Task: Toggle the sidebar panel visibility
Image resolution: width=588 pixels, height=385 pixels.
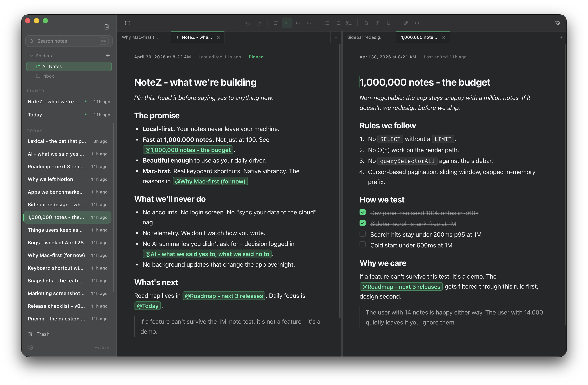Action: [x=127, y=23]
